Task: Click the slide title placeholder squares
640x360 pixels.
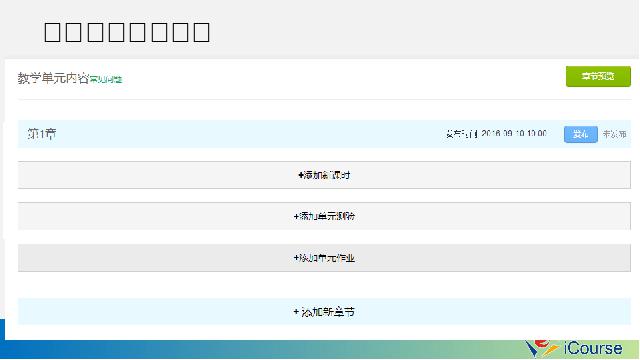Action: coord(127,32)
